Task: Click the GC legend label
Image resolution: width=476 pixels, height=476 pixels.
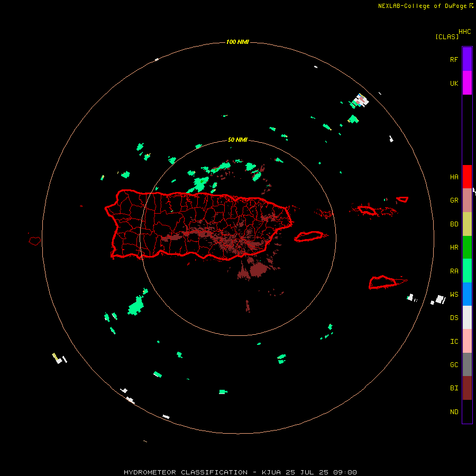Action: pyautogui.click(x=454, y=365)
